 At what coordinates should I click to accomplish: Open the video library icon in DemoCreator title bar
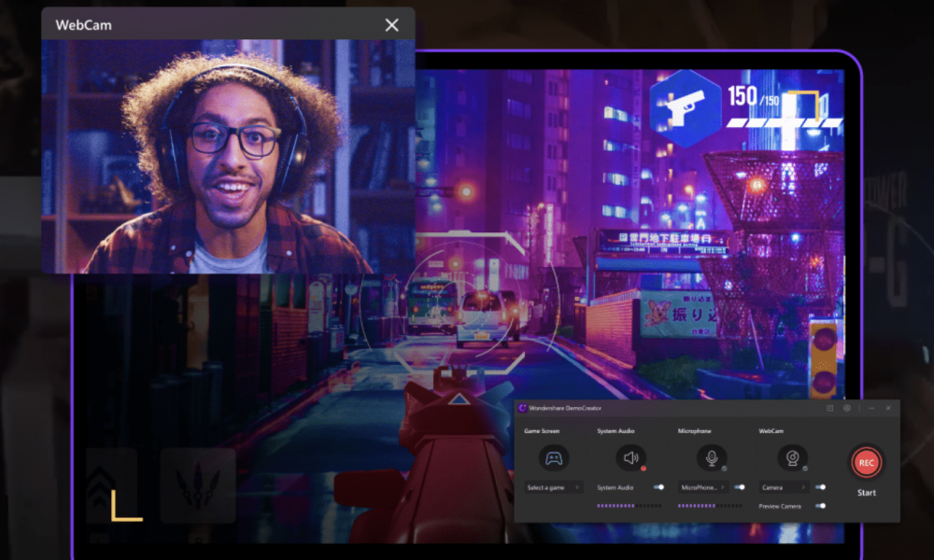coord(829,408)
